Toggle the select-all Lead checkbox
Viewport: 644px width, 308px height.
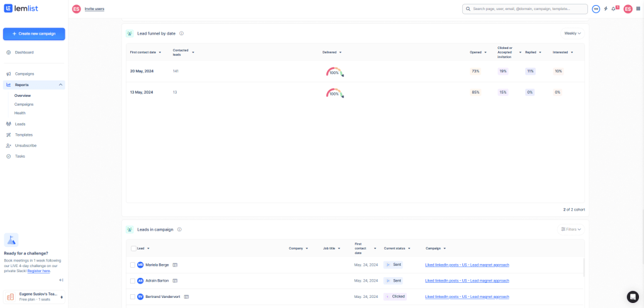point(133,248)
